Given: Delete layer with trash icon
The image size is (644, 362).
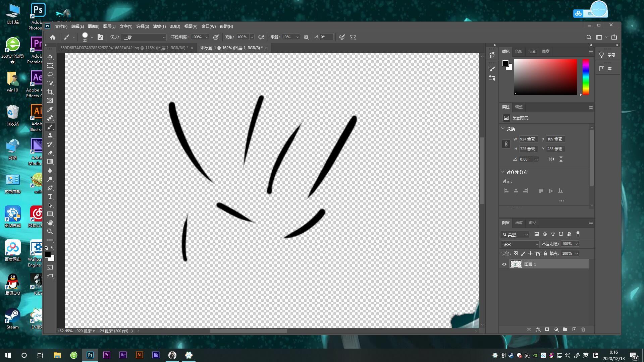Looking at the screenshot, I should 583,329.
